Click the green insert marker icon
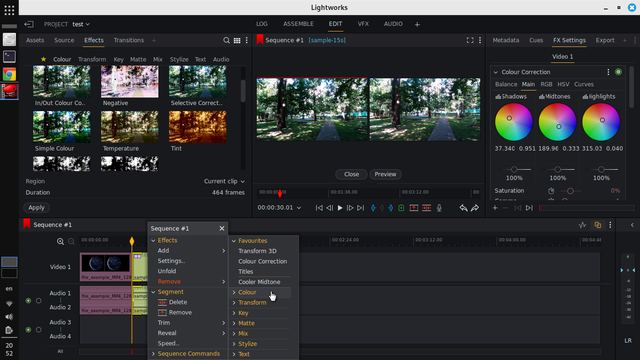 [401, 208]
